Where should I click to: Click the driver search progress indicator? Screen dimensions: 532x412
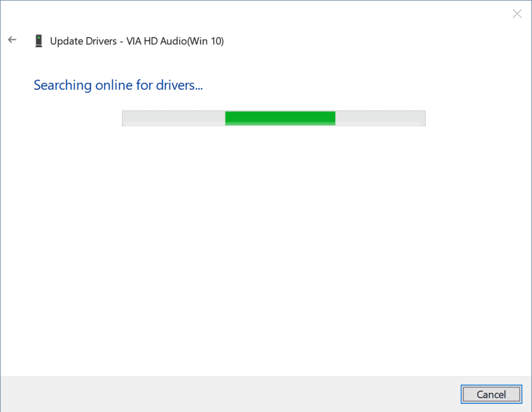pos(273,118)
